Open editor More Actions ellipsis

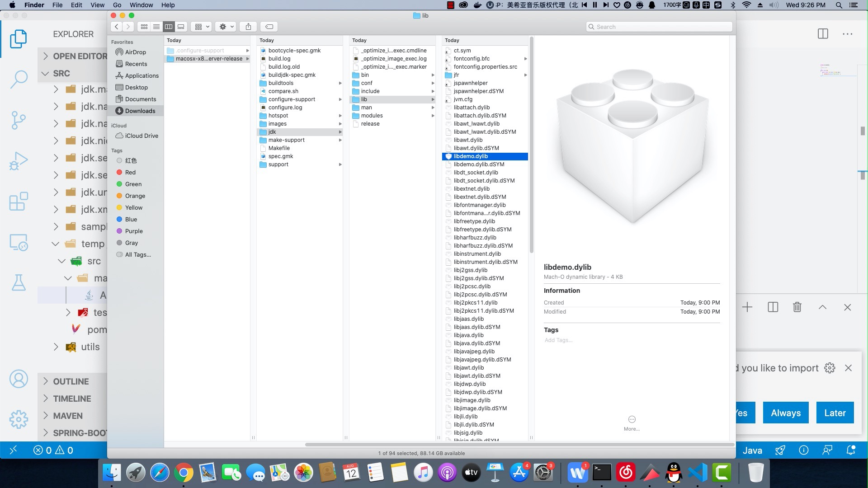(x=847, y=34)
